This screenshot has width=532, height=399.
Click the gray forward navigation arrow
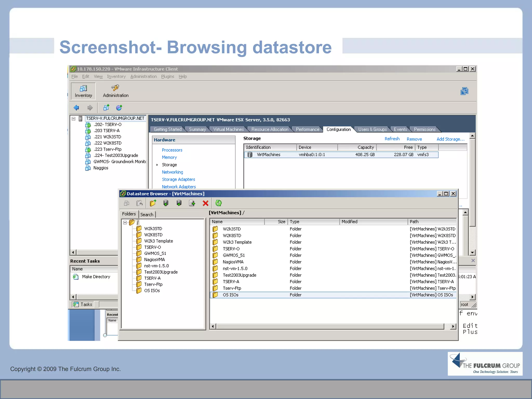pos(90,108)
